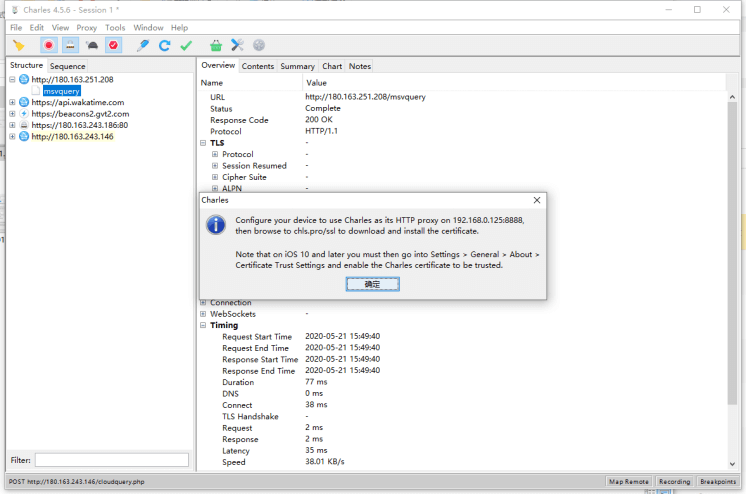Click the 确定 button in dialog
The height and width of the screenshot is (494, 746).
[372, 284]
